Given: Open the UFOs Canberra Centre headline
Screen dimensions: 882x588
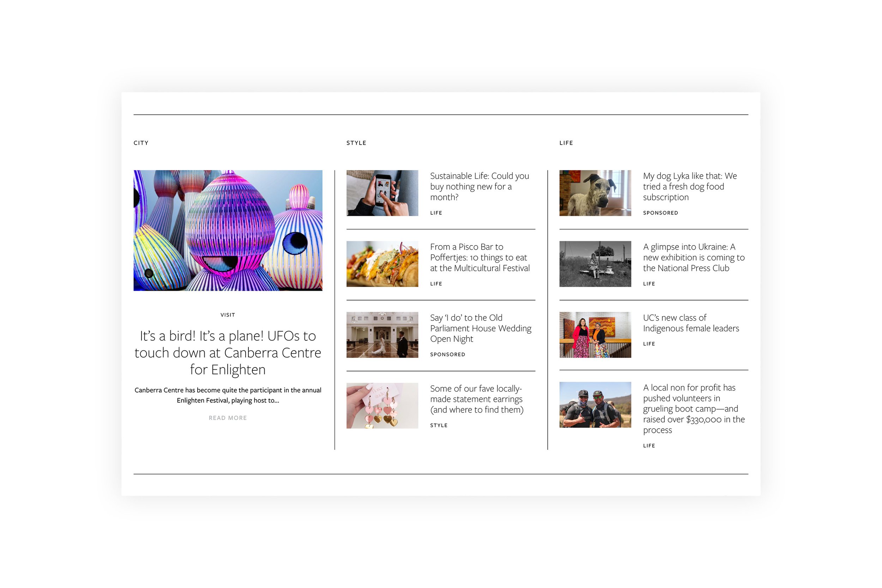Looking at the screenshot, I should (228, 352).
